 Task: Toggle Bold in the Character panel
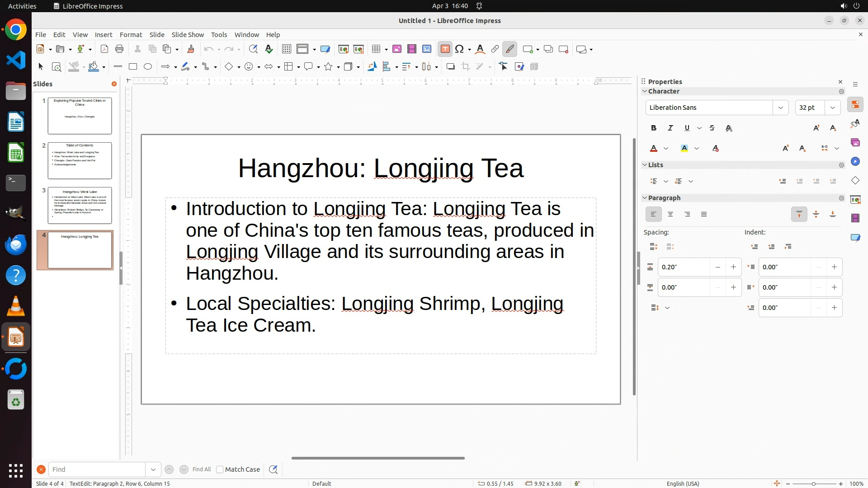tap(654, 128)
